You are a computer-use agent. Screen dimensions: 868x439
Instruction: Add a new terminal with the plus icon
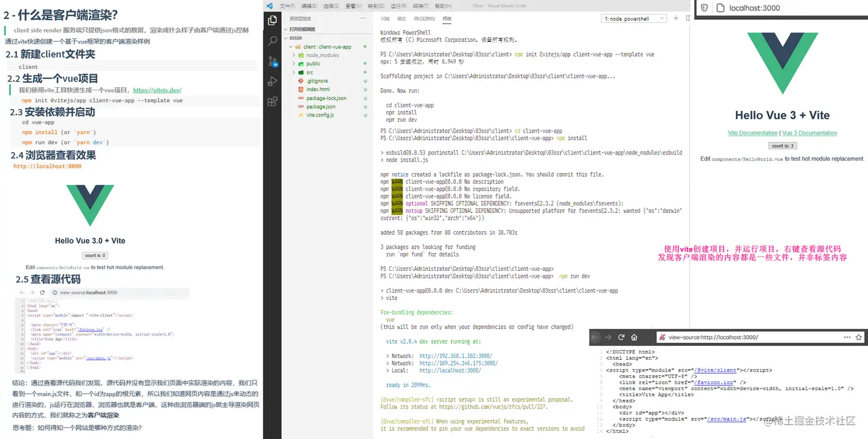pyautogui.click(x=676, y=18)
